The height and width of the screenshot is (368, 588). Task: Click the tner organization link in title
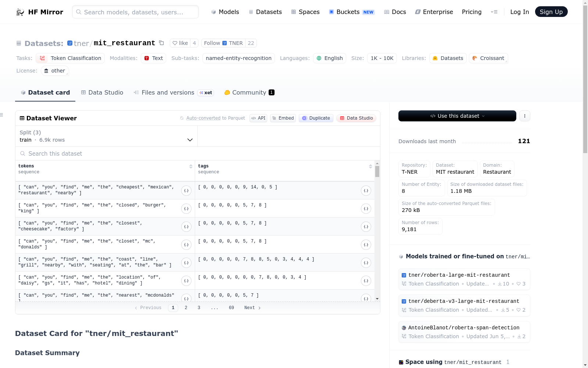(x=81, y=43)
